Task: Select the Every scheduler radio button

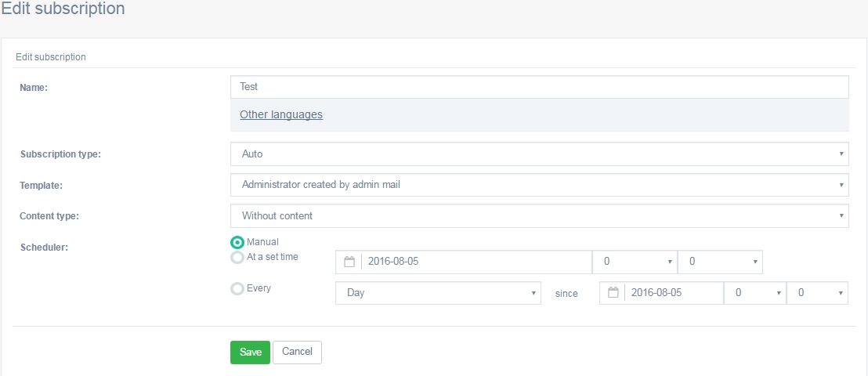Action: pyautogui.click(x=237, y=288)
